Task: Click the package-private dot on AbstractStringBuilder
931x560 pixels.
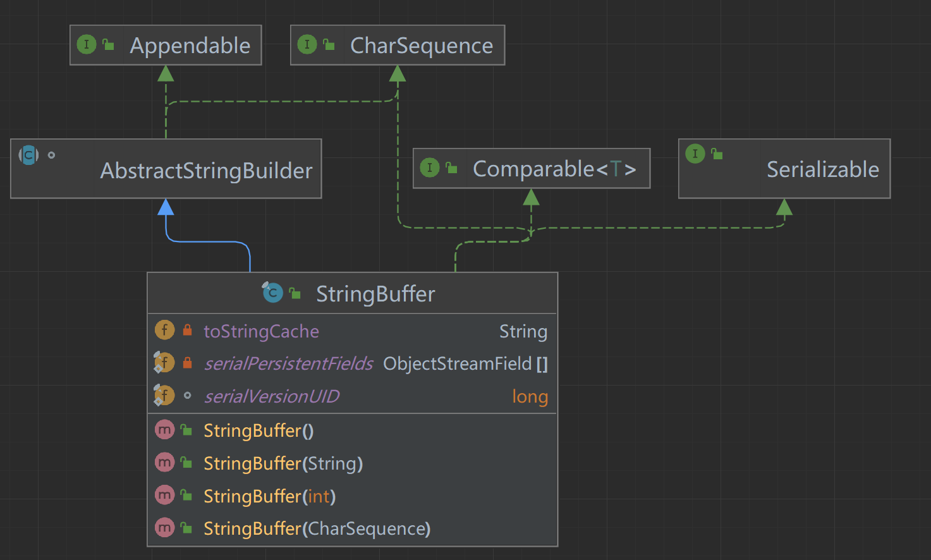Action: coord(51,155)
